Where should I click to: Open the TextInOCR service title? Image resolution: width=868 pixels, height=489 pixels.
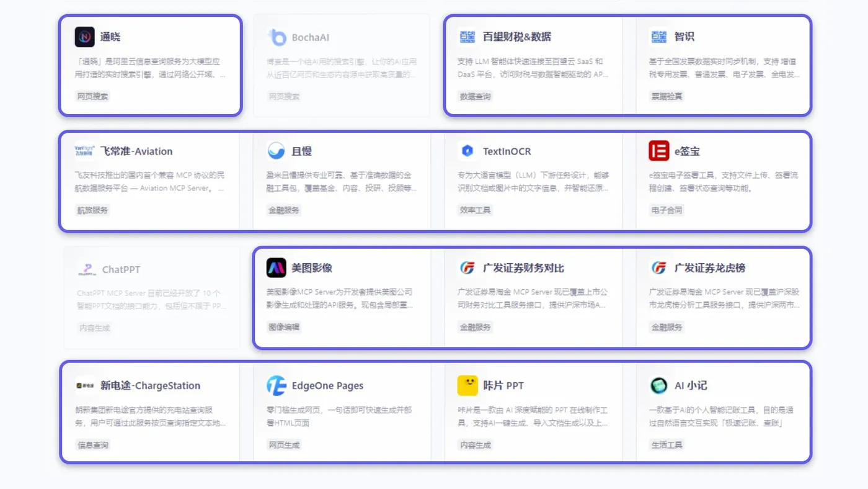click(x=507, y=151)
